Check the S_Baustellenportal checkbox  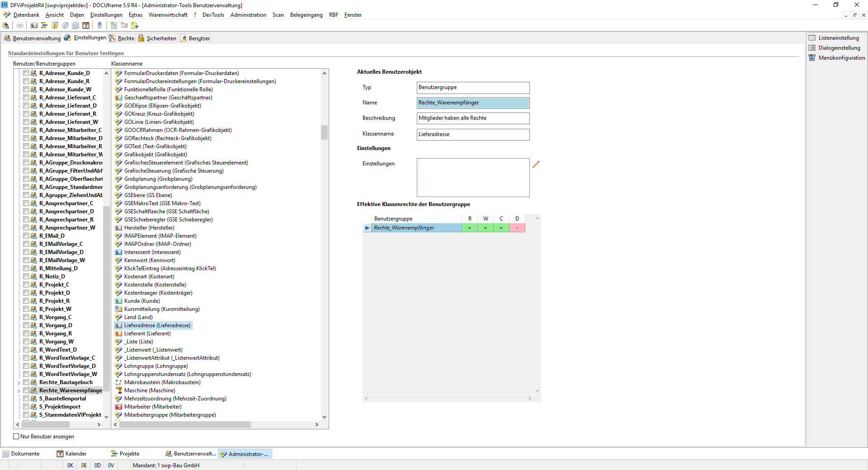[26, 399]
